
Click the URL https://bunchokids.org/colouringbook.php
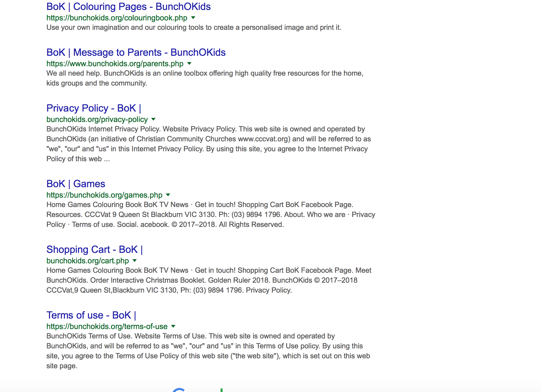(117, 18)
